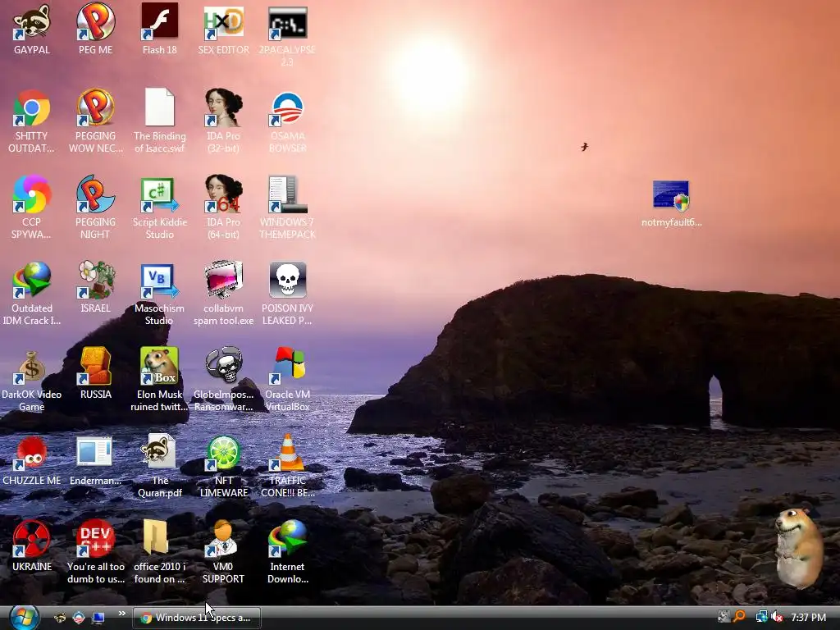Open the clock showing 7:37 PM
The height and width of the screenshot is (630, 840).
tap(808, 617)
